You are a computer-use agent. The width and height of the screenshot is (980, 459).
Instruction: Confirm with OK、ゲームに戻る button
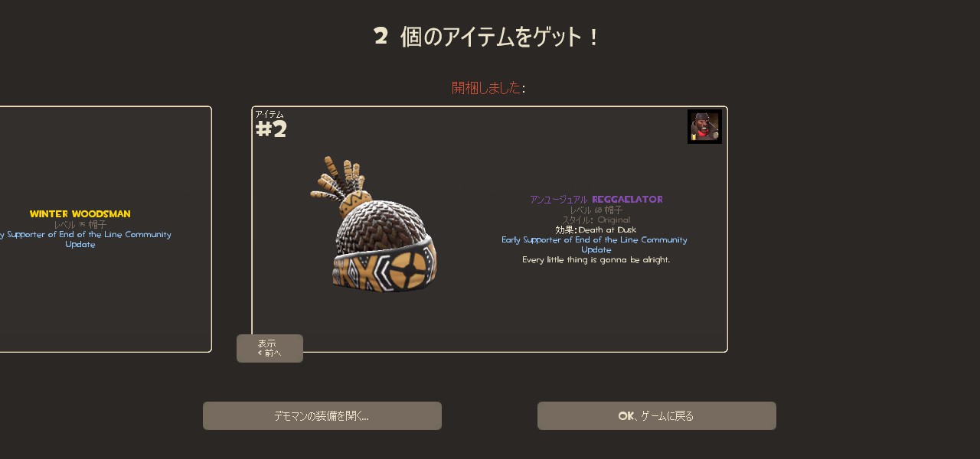657,416
